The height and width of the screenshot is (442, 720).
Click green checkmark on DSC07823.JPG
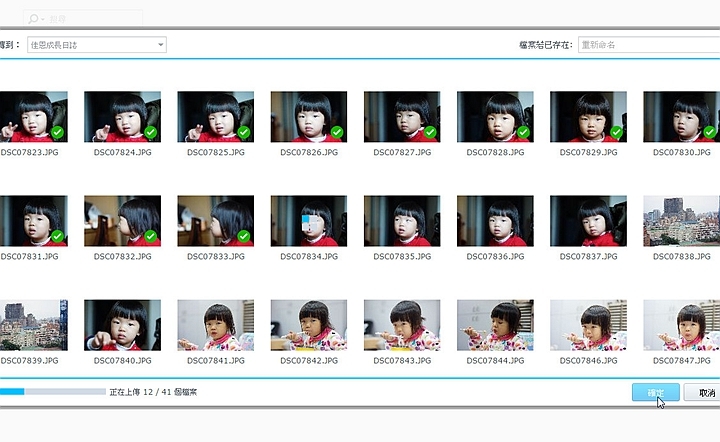click(x=57, y=132)
